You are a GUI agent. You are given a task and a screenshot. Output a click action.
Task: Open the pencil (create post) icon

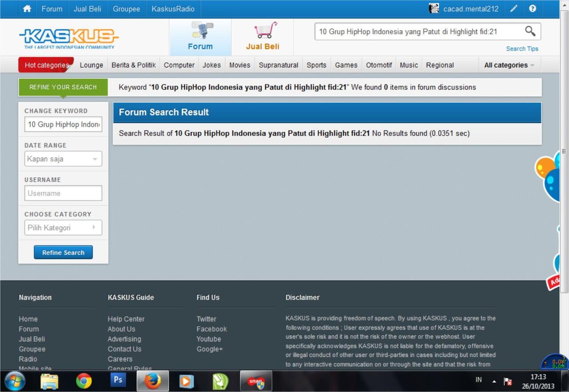[x=513, y=8]
